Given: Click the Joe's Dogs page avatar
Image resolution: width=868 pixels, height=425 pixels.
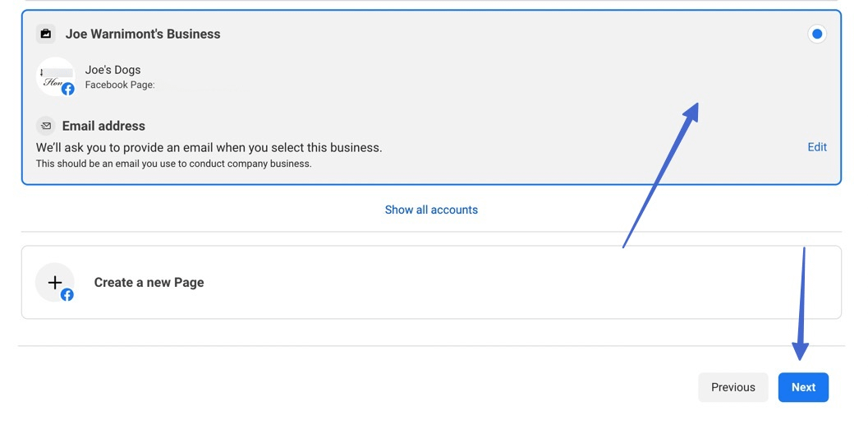Looking at the screenshot, I should [55, 76].
